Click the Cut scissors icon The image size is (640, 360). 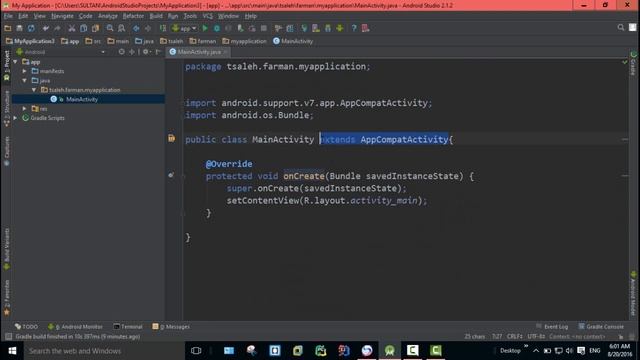pyautogui.click(x=72, y=28)
